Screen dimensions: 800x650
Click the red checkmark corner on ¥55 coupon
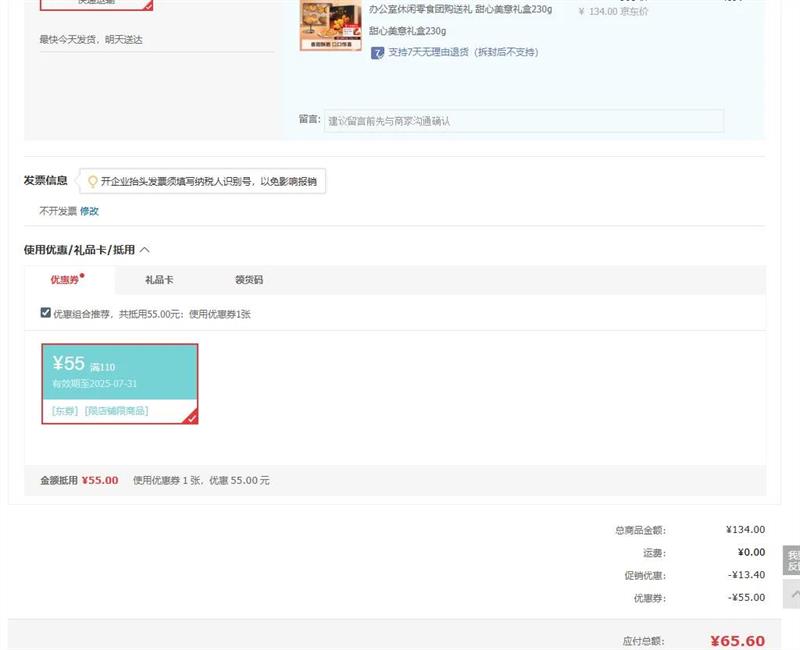coord(190,417)
